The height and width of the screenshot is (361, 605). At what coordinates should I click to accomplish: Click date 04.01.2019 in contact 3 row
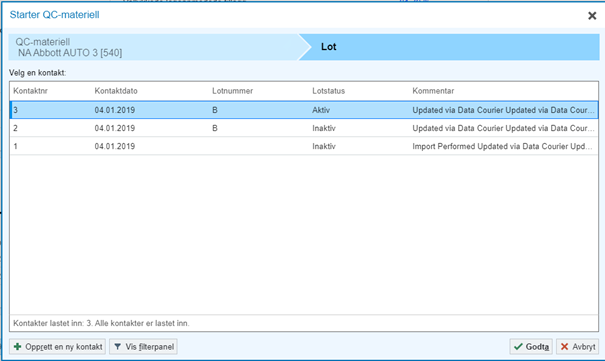click(115, 110)
